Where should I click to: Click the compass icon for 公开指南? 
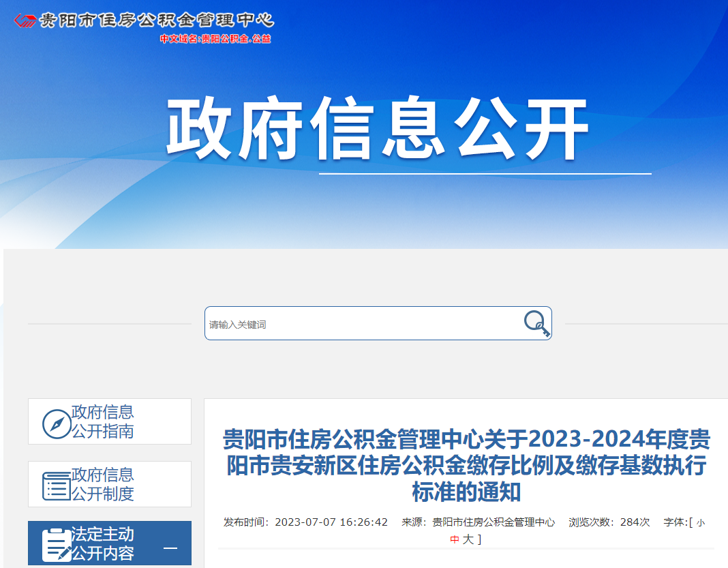pos(56,423)
